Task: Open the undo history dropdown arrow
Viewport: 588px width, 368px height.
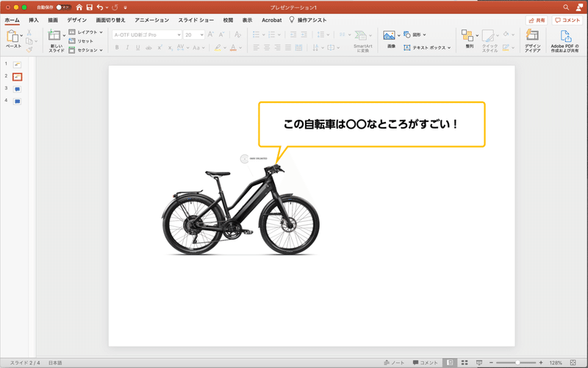Action: pyautogui.click(x=107, y=7)
